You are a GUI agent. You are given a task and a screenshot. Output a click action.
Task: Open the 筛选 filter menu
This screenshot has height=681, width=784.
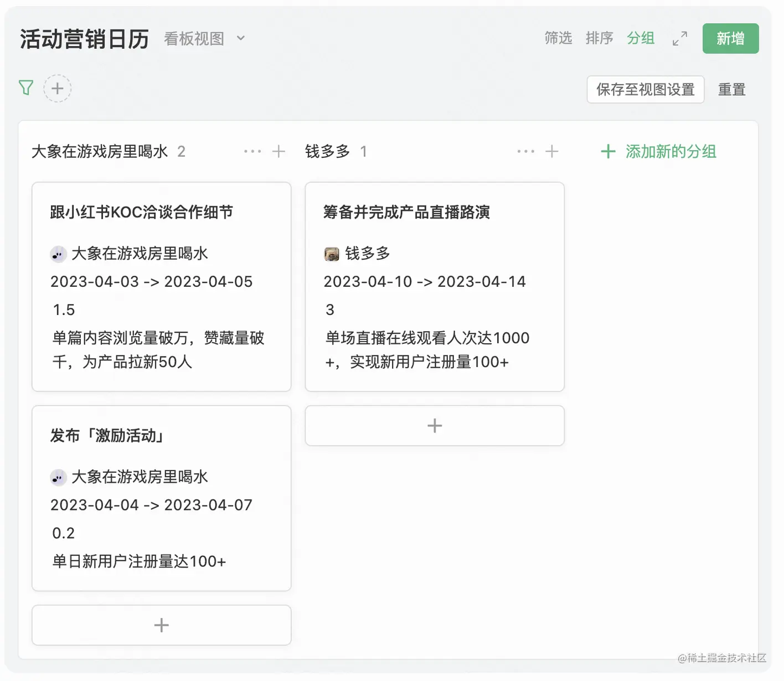pyautogui.click(x=558, y=38)
